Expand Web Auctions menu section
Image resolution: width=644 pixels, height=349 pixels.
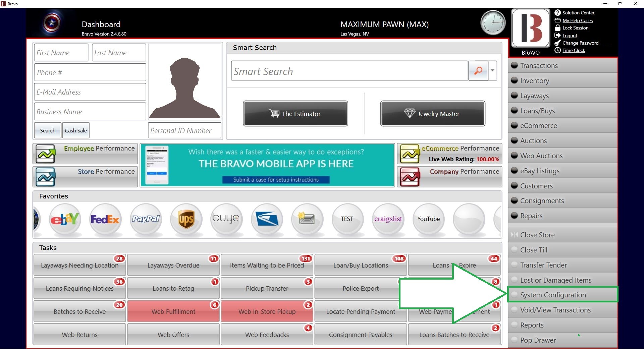(x=563, y=156)
